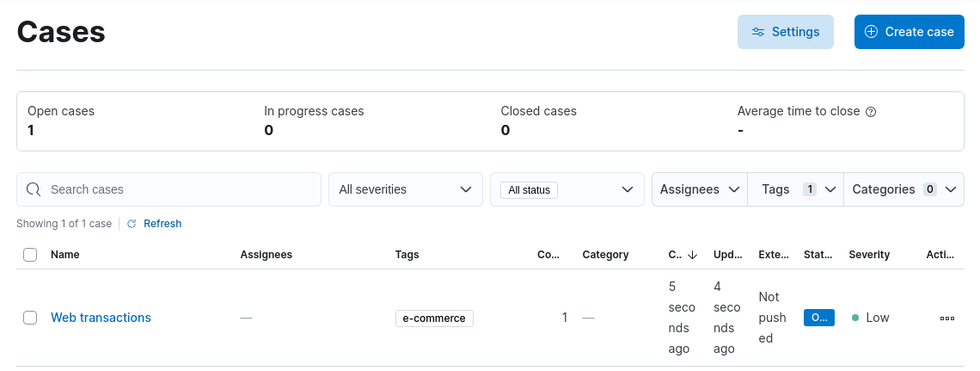Image resolution: width=980 pixels, height=371 pixels.
Task: Open the Web transactions case link
Action: tap(101, 318)
